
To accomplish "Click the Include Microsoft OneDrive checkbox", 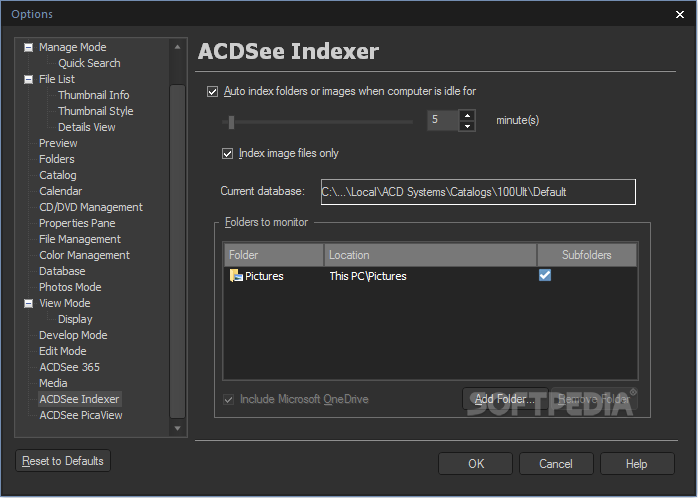I will coord(228,400).
